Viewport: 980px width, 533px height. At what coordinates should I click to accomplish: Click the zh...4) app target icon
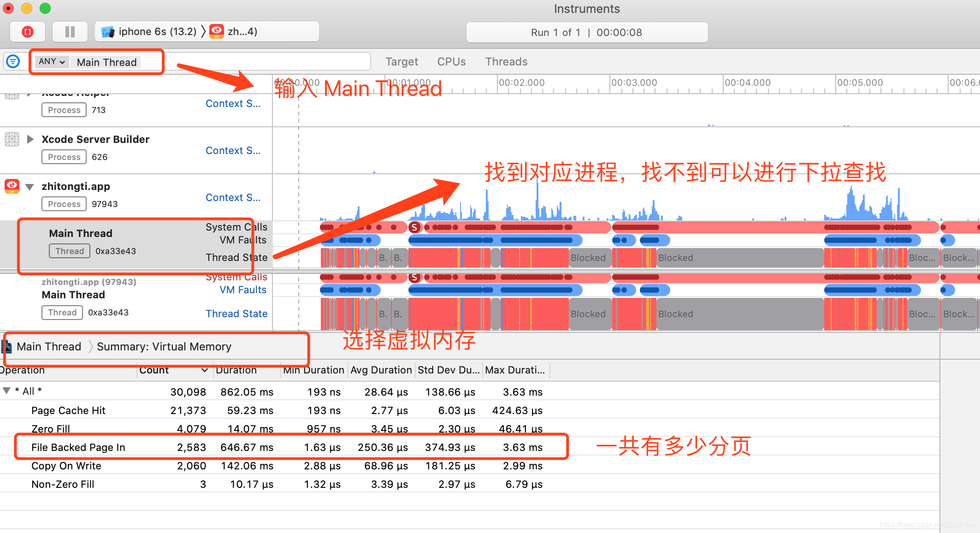[217, 31]
